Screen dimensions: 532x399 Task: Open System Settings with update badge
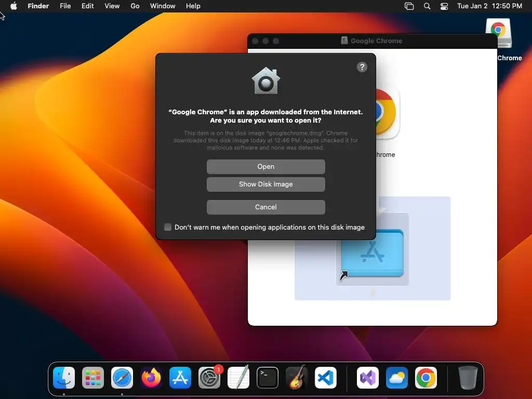pyautogui.click(x=209, y=378)
